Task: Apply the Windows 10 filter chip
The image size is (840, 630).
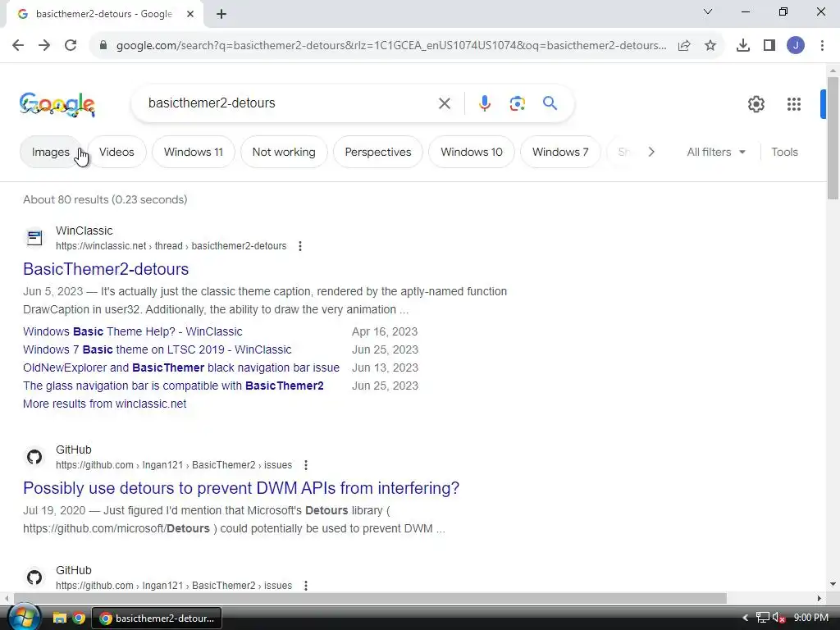Action: click(x=472, y=152)
